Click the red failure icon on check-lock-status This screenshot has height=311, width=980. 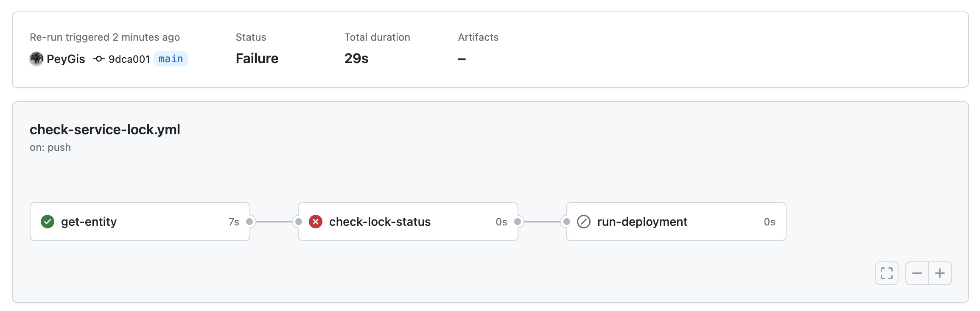[x=316, y=222]
